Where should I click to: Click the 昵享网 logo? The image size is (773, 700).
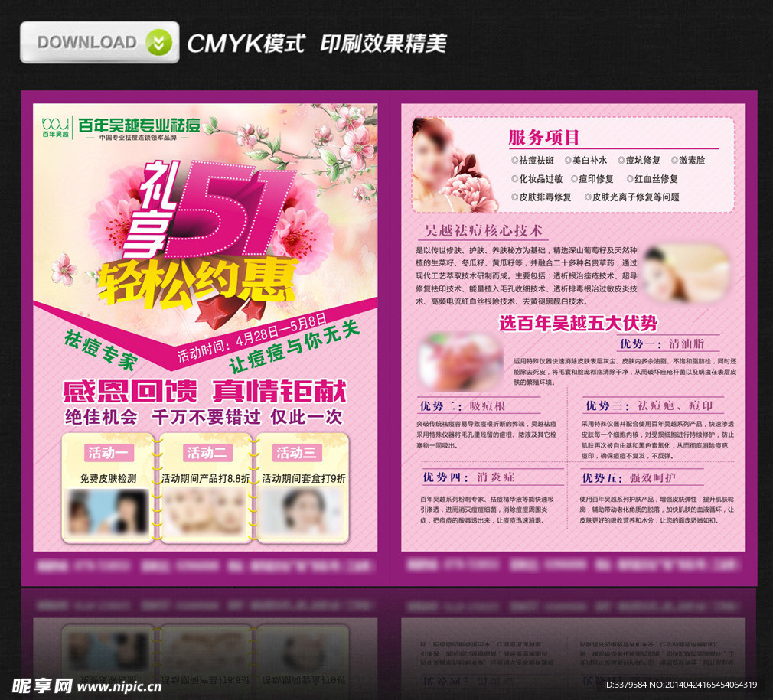[x=41, y=685]
